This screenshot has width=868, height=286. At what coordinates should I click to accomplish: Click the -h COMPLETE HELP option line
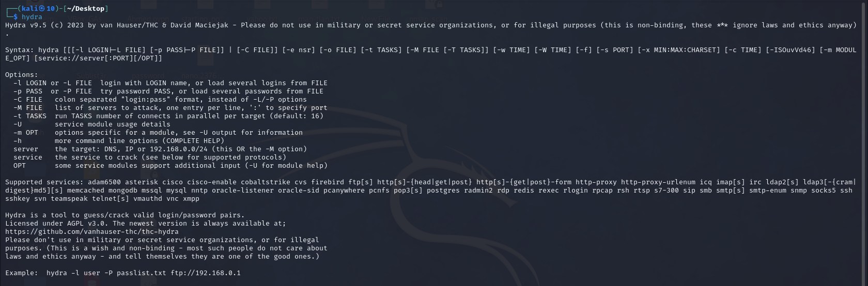119,141
